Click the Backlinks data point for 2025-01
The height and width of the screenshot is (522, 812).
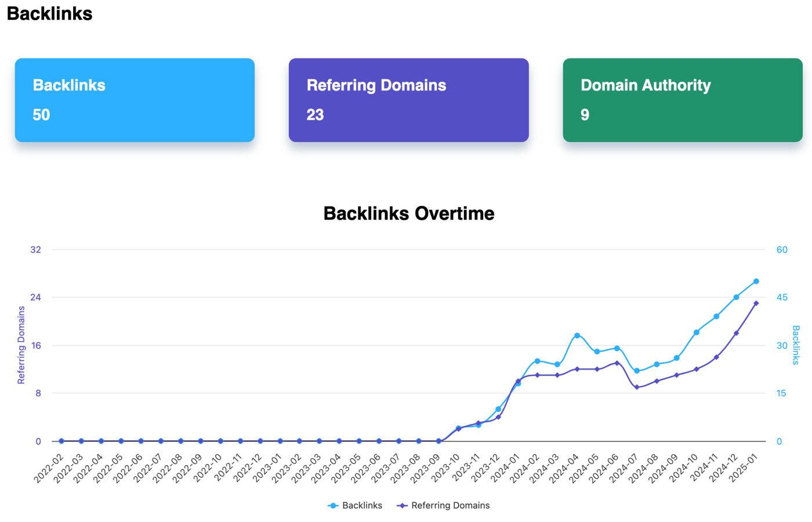click(756, 281)
